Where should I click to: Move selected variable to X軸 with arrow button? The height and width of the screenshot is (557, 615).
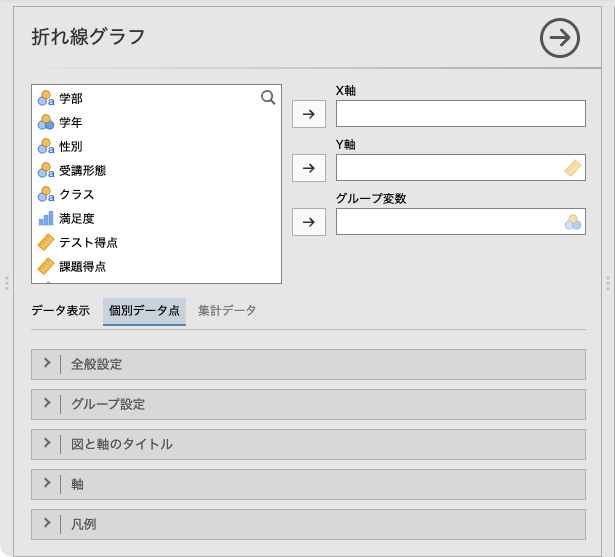pyautogui.click(x=308, y=114)
